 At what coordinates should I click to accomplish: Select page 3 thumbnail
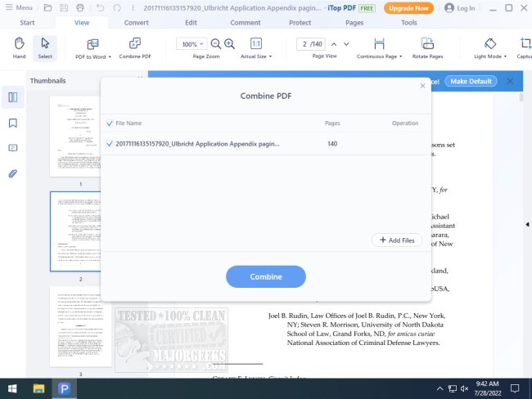point(80,326)
